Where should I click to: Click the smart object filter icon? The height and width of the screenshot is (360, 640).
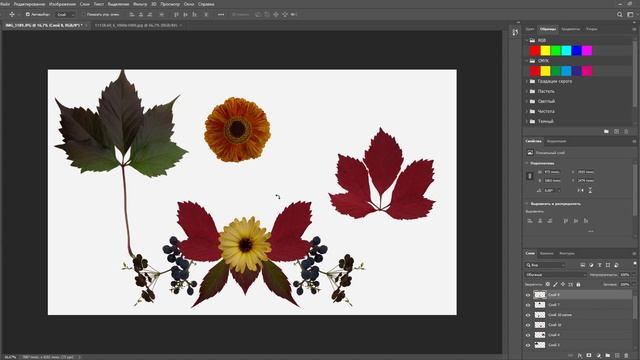pos(616,265)
